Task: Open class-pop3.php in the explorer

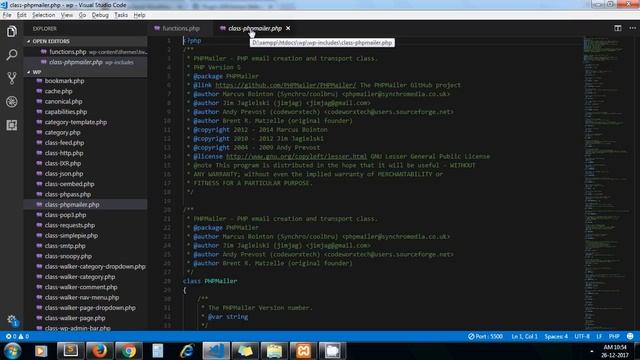Action: click(86, 215)
